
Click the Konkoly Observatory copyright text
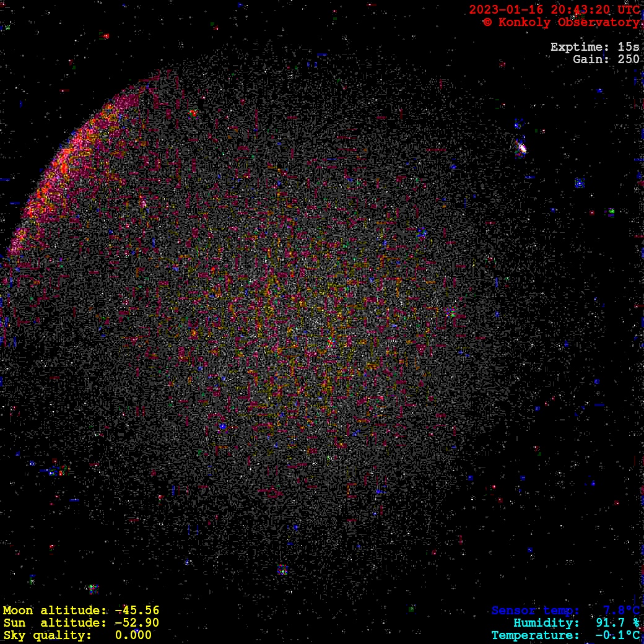[x=561, y=22]
